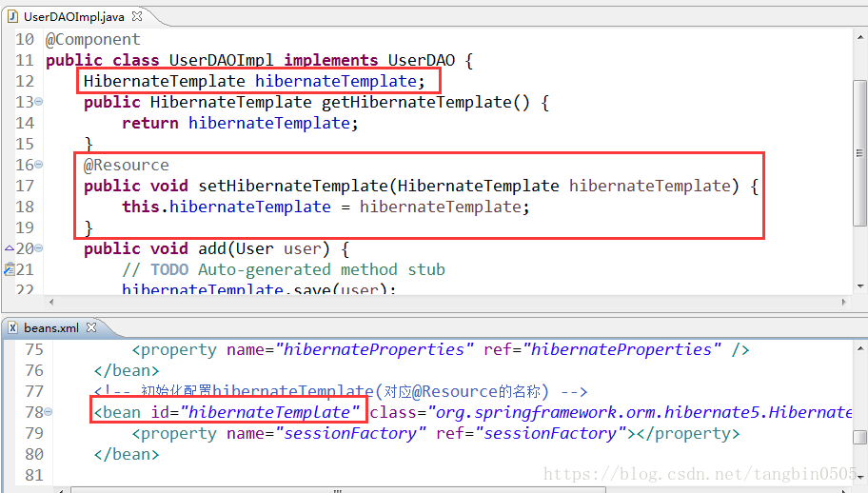868x493 pixels.
Task: Click the TODO Auto-generated comment on line 21
Action: [x=284, y=270]
